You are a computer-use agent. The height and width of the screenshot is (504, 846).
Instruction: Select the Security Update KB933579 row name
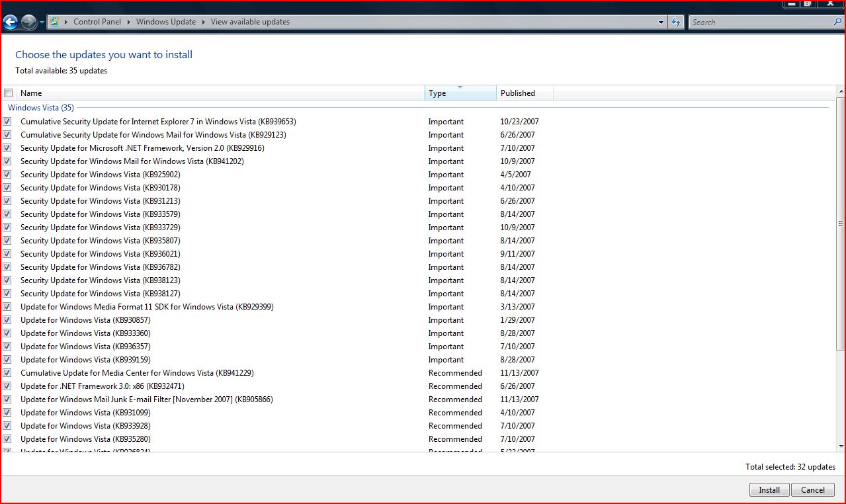coord(101,214)
